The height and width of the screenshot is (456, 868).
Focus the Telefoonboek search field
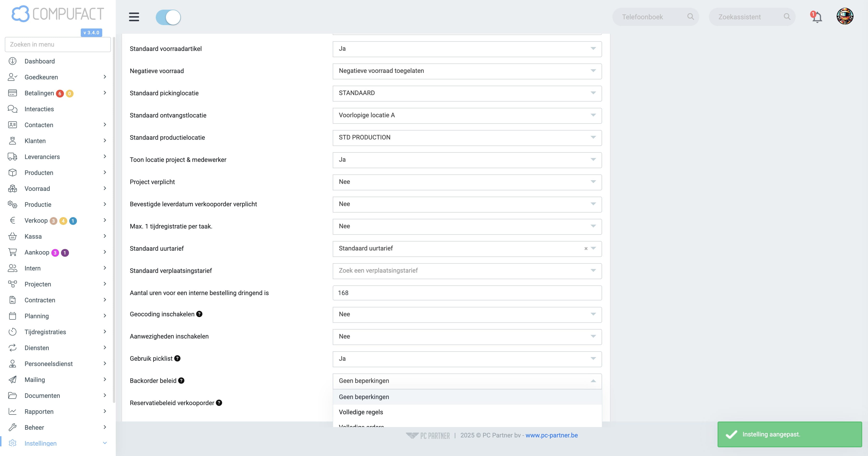(655, 17)
